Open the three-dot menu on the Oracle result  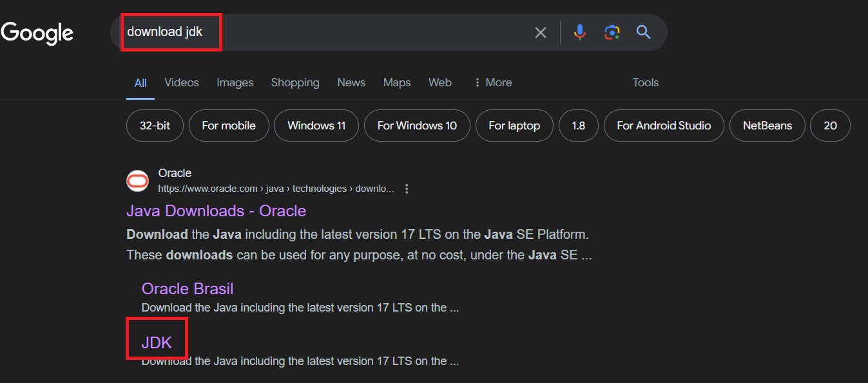click(x=407, y=188)
